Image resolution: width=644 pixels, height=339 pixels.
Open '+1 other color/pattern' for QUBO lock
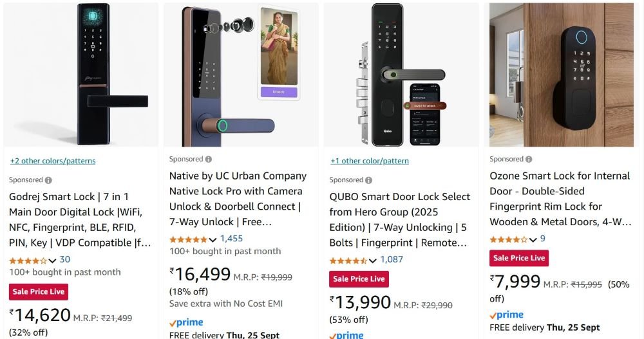[x=370, y=161]
